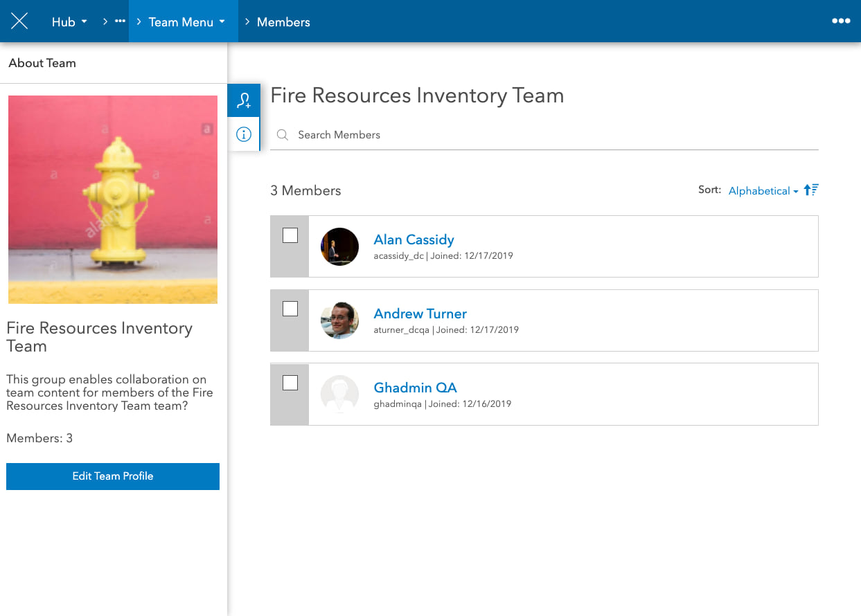This screenshot has height=616, width=861.
Task: Toggle the sort order arrows icon
Action: 810,190
